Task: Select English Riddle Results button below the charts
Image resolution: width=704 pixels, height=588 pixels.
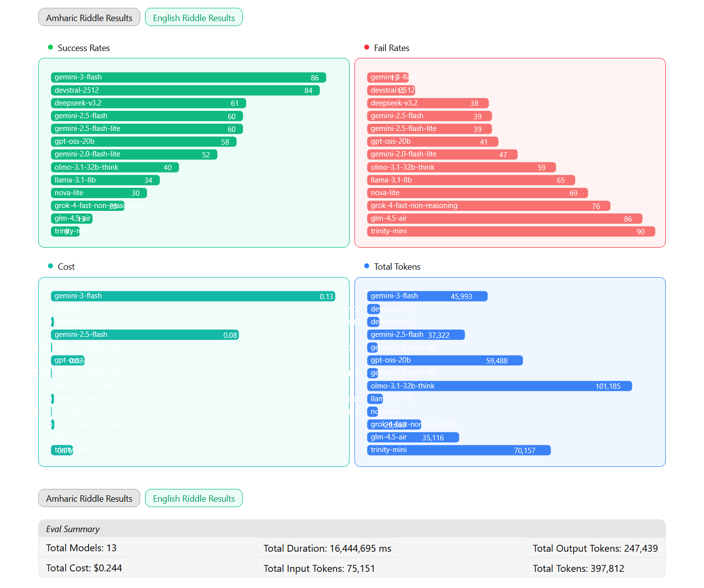Action: (194, 498)
